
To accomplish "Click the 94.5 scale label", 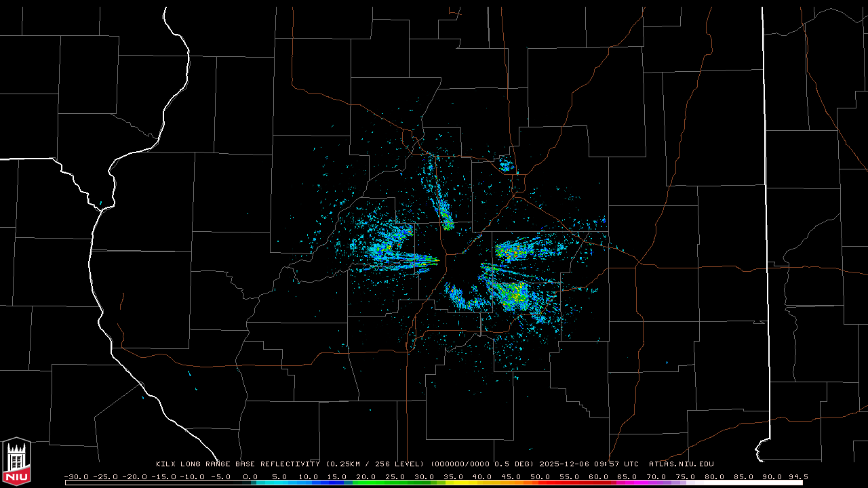I will pyautogui.click(x=798, y=476).
